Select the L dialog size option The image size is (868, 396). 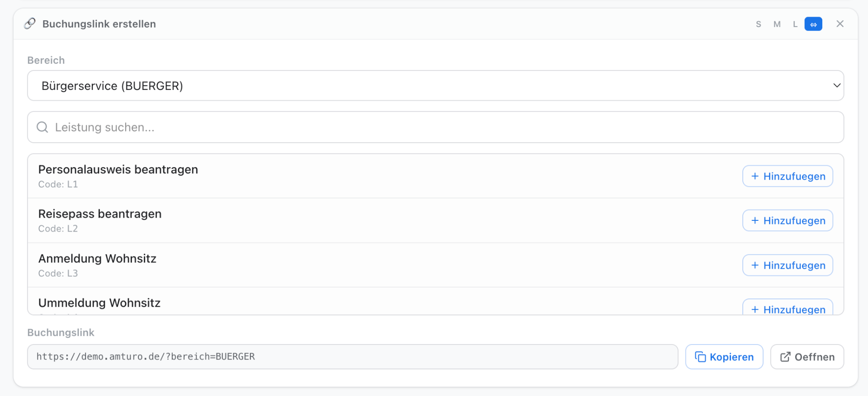(x=795, y=24)
